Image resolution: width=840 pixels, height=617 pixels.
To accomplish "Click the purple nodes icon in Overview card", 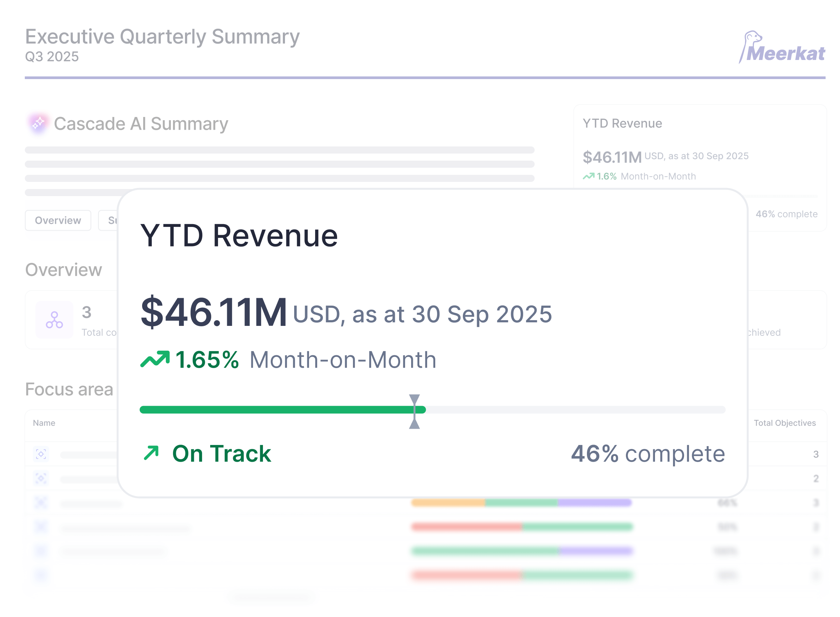I will pyautogui.click(x=54, y=320).
